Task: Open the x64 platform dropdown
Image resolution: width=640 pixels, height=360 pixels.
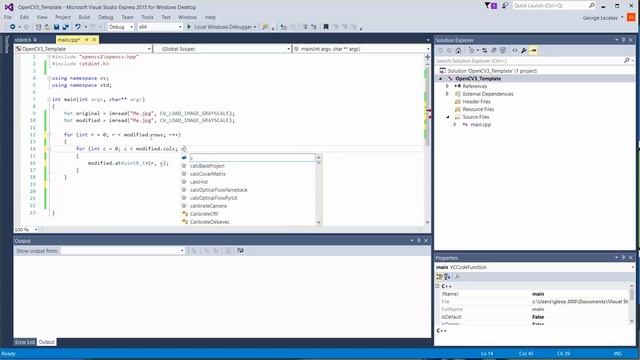Action: point(160,27)
